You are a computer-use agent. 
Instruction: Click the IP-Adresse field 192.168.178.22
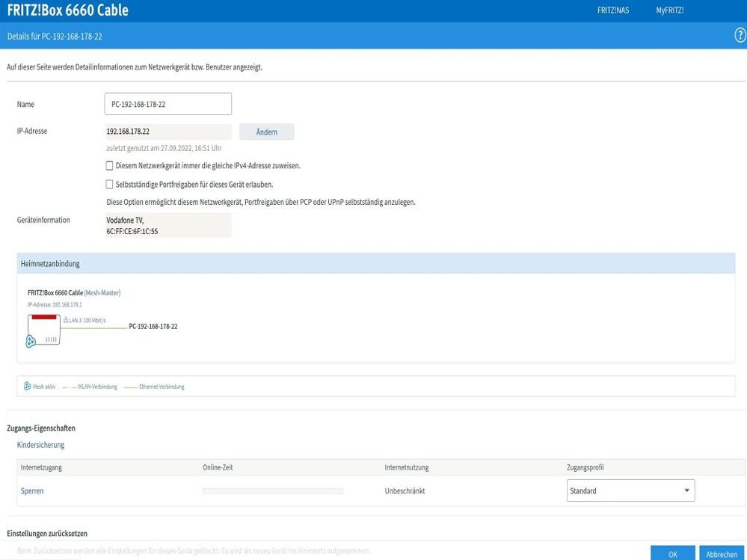point(168,132)
